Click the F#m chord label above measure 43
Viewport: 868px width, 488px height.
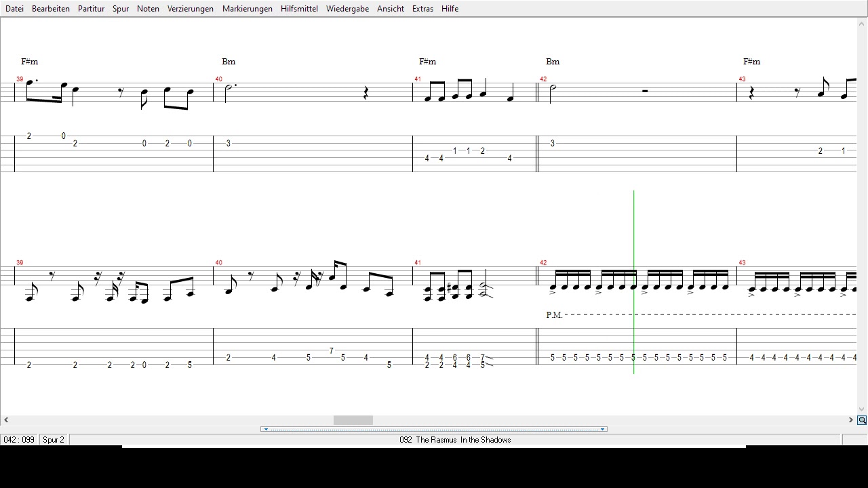coord(751,62)
